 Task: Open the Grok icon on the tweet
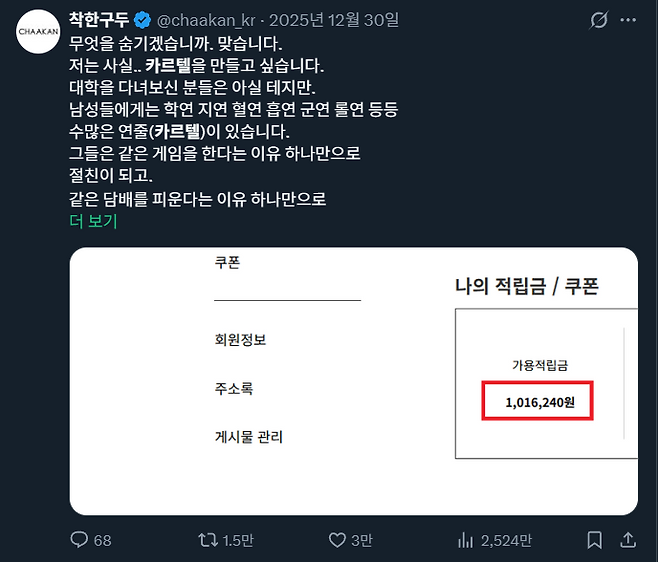point(600,20)
